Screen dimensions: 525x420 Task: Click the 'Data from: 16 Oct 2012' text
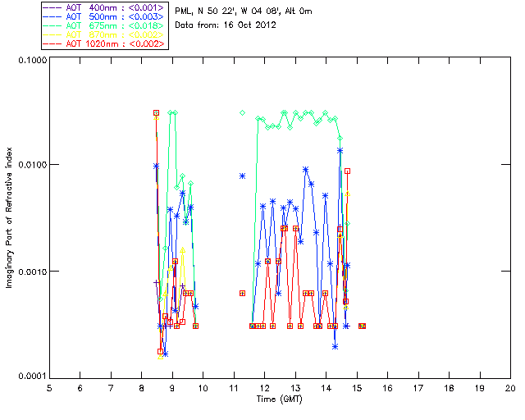point(226,25)
